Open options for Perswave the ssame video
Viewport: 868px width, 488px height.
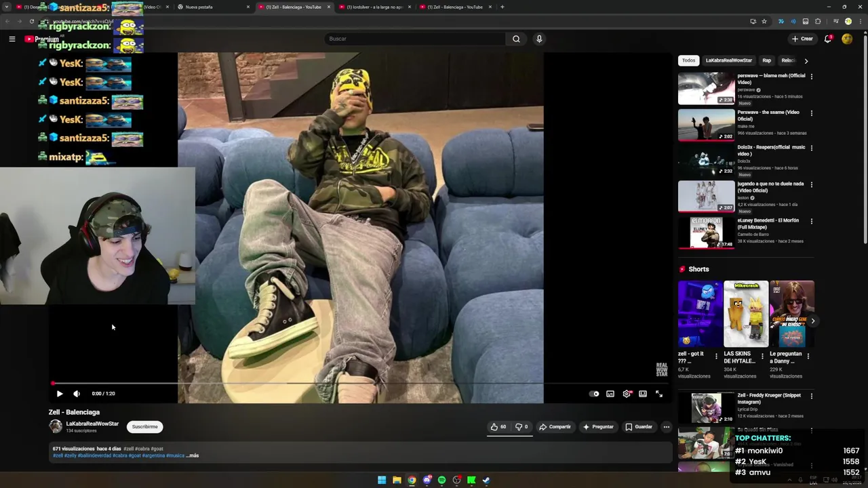[x=811, y=113]
